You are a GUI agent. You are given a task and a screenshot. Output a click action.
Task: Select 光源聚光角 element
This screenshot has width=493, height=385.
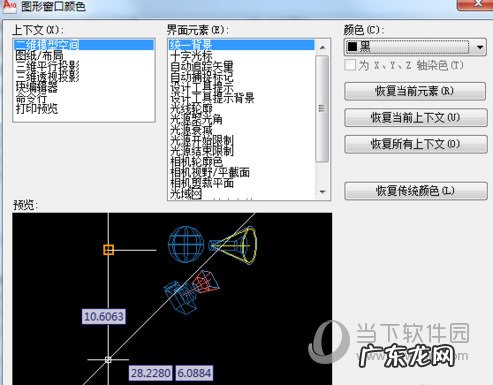pyautogui.click(x=241, y=119)
